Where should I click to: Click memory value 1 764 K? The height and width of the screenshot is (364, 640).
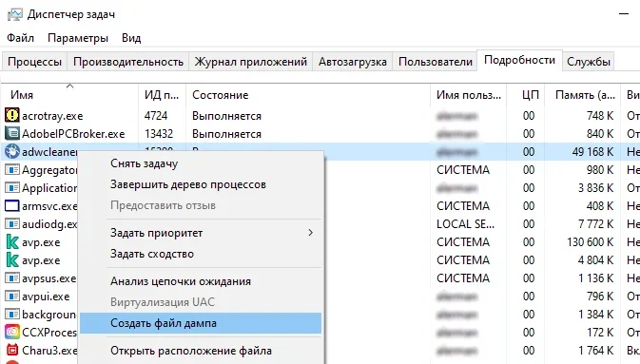tap(596, 351)
